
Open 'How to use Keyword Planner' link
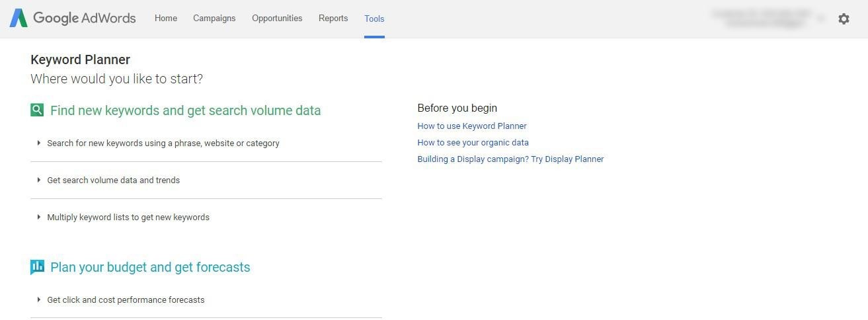472,126
